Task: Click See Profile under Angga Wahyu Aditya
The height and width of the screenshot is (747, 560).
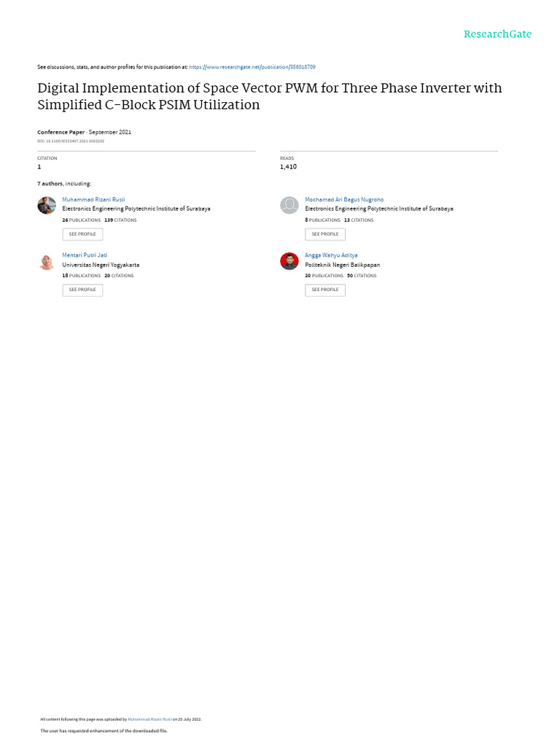Action: 325,290
